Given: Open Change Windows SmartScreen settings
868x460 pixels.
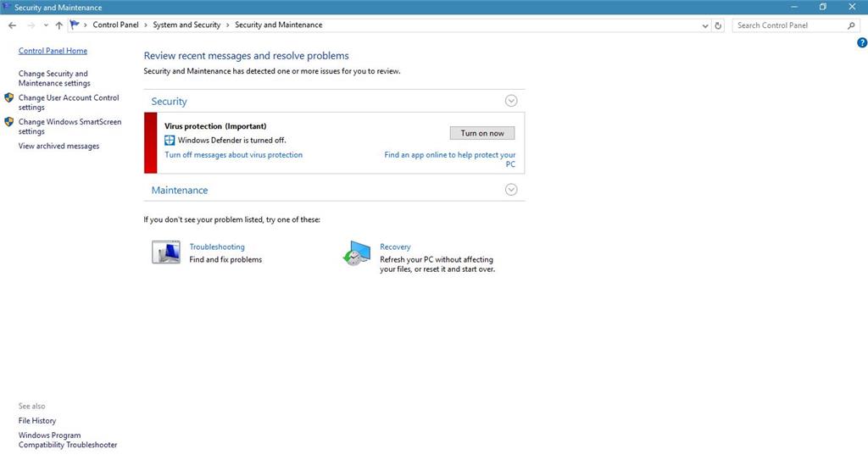Looking at the screenshot, I should (70, 126).
